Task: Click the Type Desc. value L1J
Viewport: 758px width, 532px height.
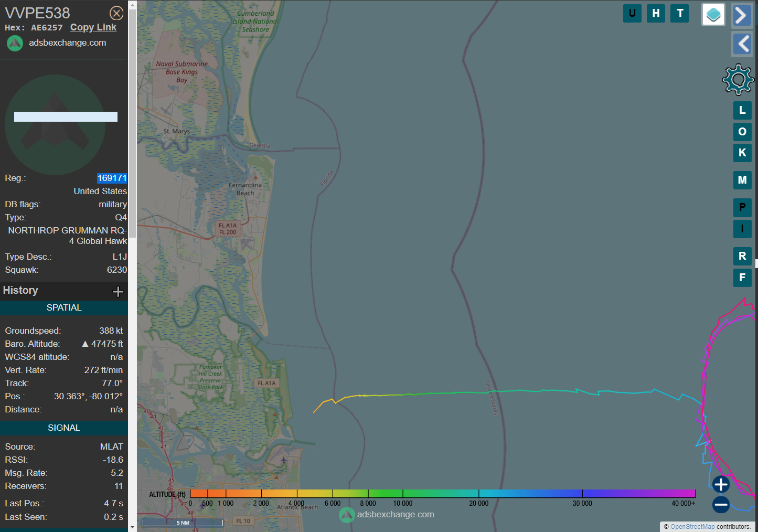Action: point(120,257)
